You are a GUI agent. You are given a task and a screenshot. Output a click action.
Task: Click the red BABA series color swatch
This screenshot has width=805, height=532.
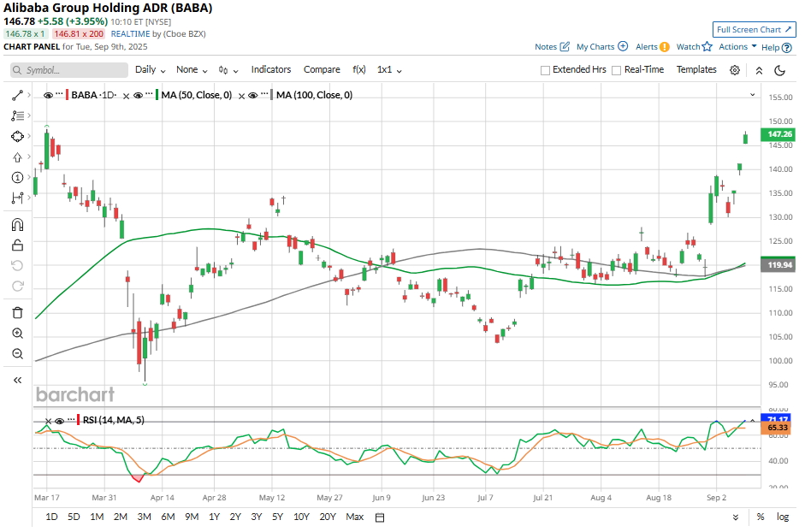point(68,95)
